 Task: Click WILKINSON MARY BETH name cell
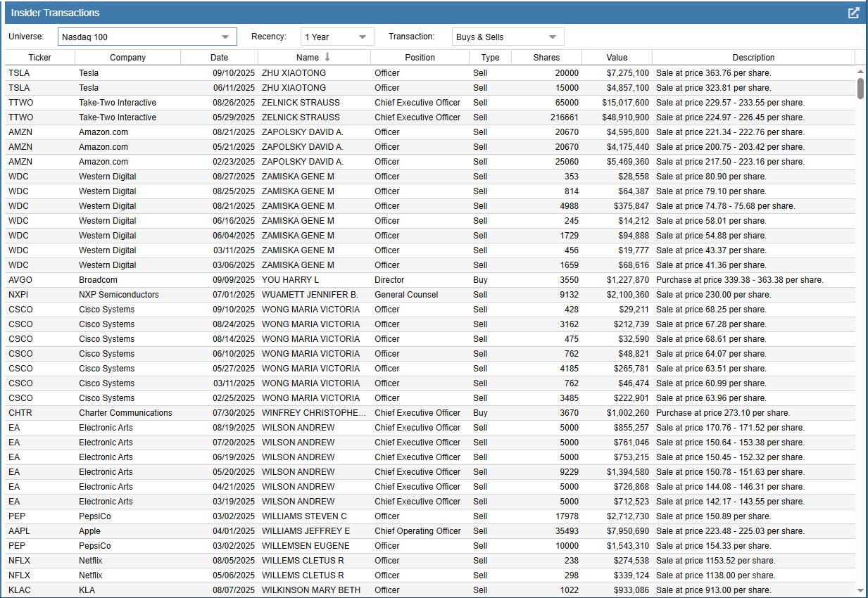(311, 590)
